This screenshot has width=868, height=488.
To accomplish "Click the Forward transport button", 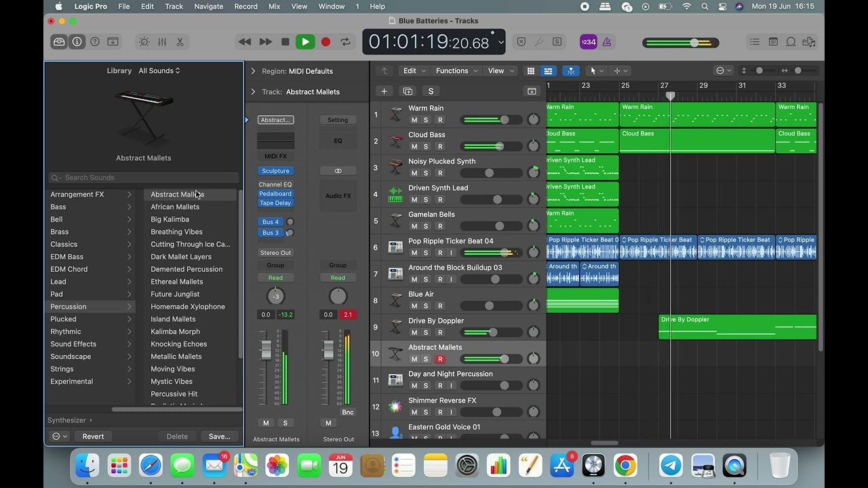I will (x=265, y=42).
